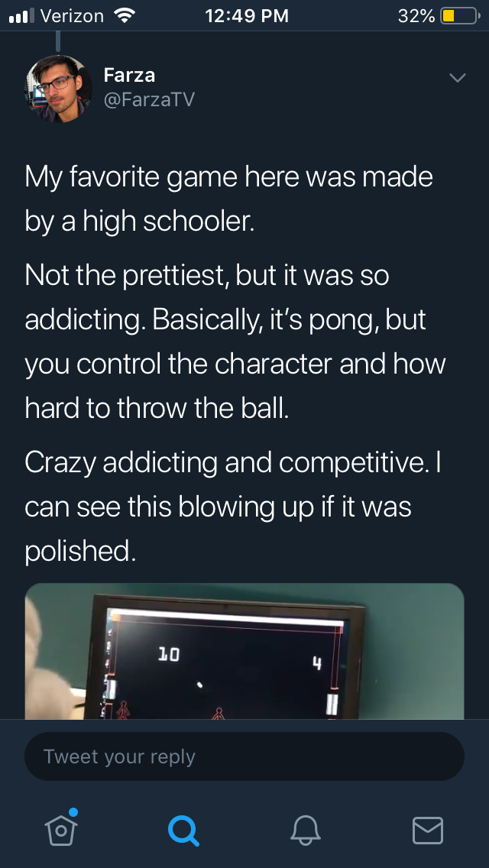
Task: Tap the Verizon carrier label
Action: pos(71,15)
